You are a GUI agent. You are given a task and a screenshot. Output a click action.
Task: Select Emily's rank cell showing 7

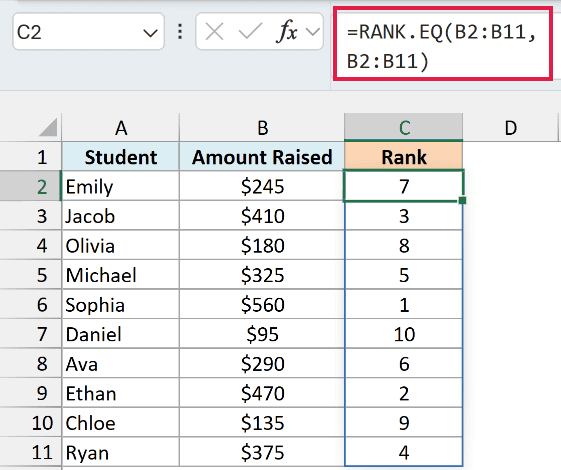(404, 186)
